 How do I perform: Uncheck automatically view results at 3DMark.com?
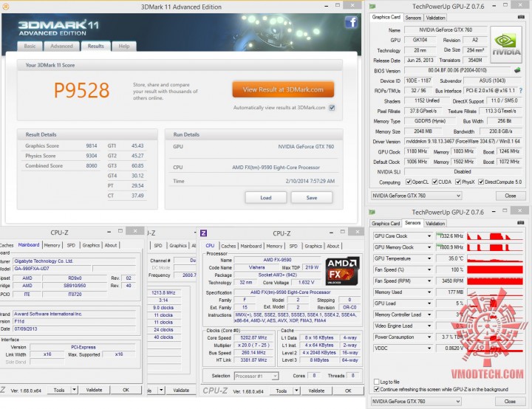pos(332,108)
